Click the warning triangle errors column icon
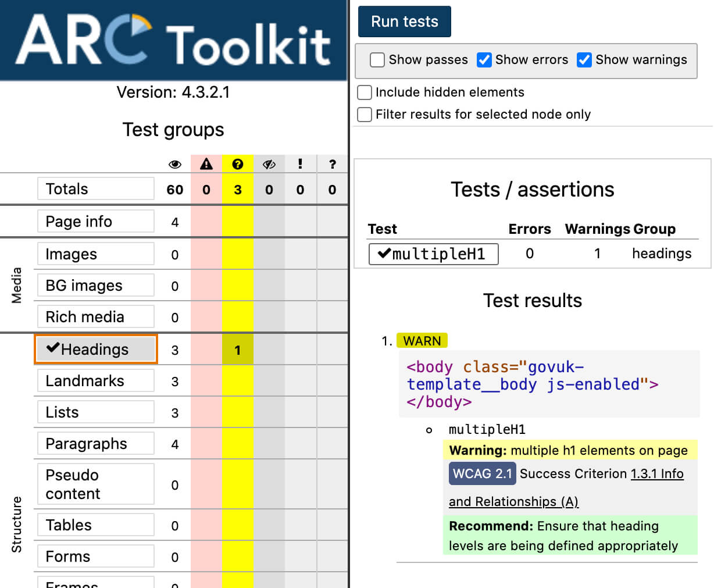Image resolution: width=714 pixels, height=588 pixels. pyautogui.click(x=206, y=165)
